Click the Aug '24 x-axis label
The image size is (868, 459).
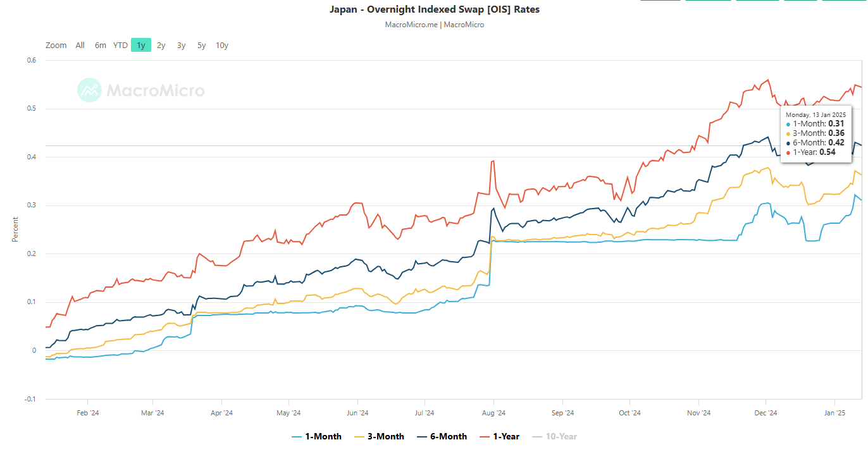493,413
